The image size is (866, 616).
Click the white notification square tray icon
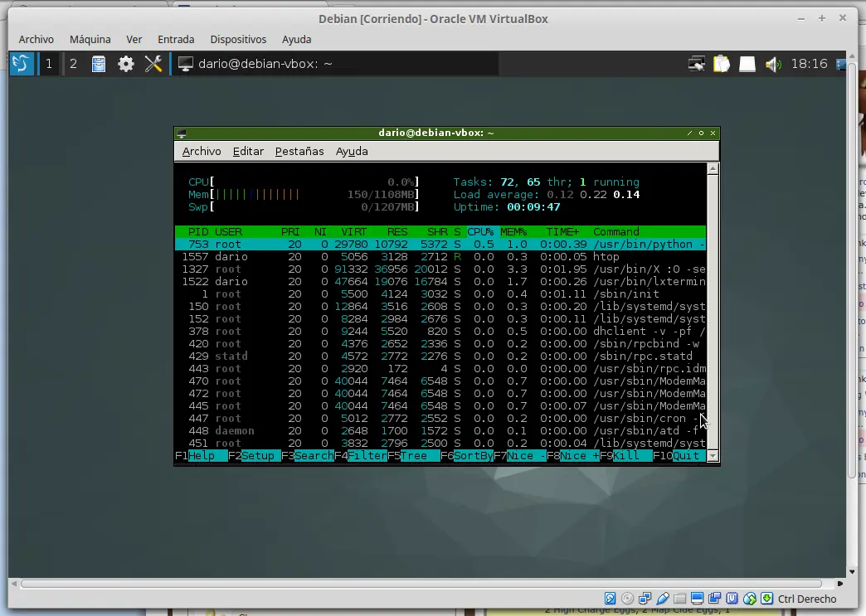[747, 64]
